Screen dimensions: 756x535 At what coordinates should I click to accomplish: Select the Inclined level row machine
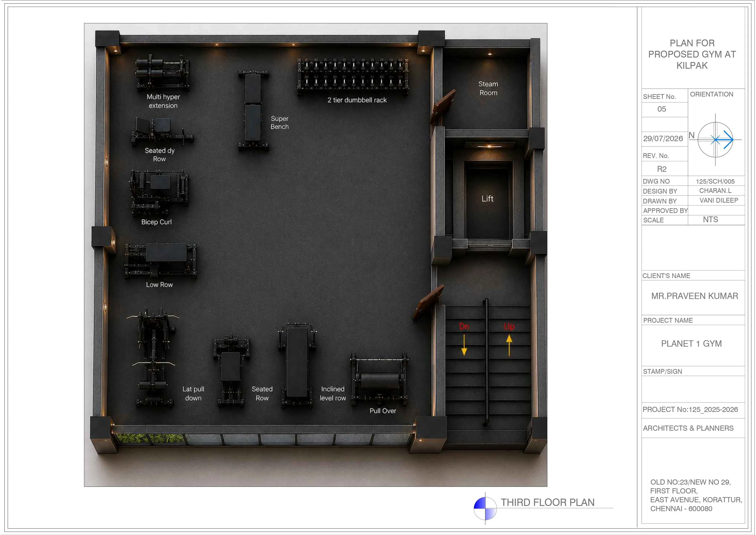click(297, 365)
